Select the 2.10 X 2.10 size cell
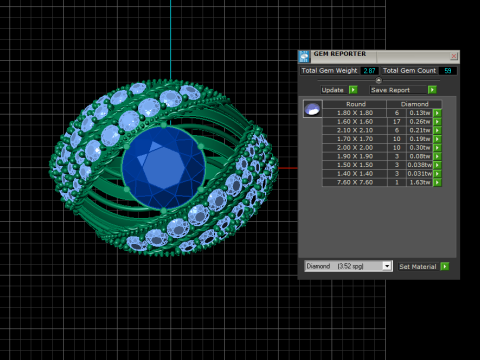480x360 pixels. click(355, 130)
